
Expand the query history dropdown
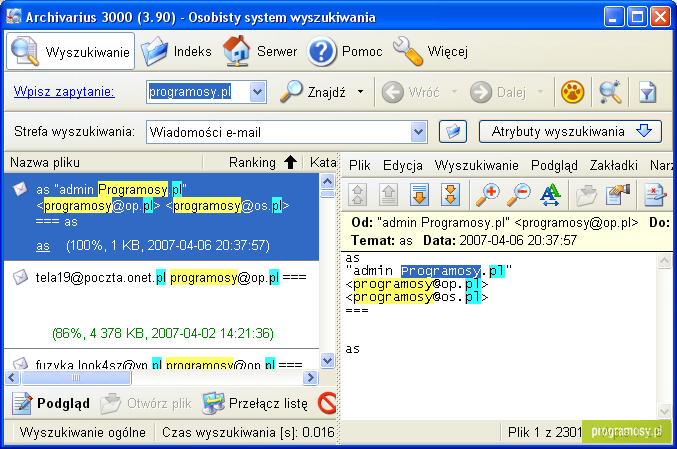point(257,92)
